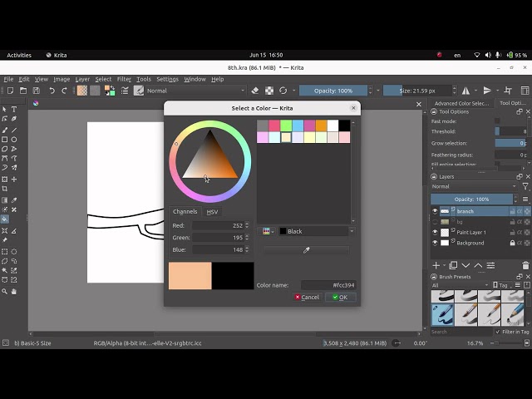Image resolution: width=532 pixels, height=399 pixels.
Task: Create a new document from toolbar
Action: click(11, 91)
